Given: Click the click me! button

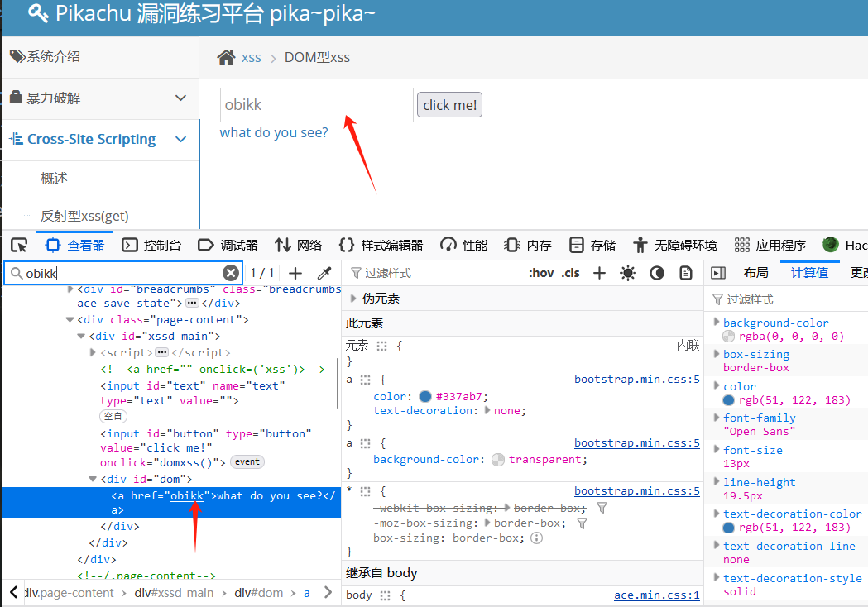Looking at the screenshot, I should click(x=449, y=105).
